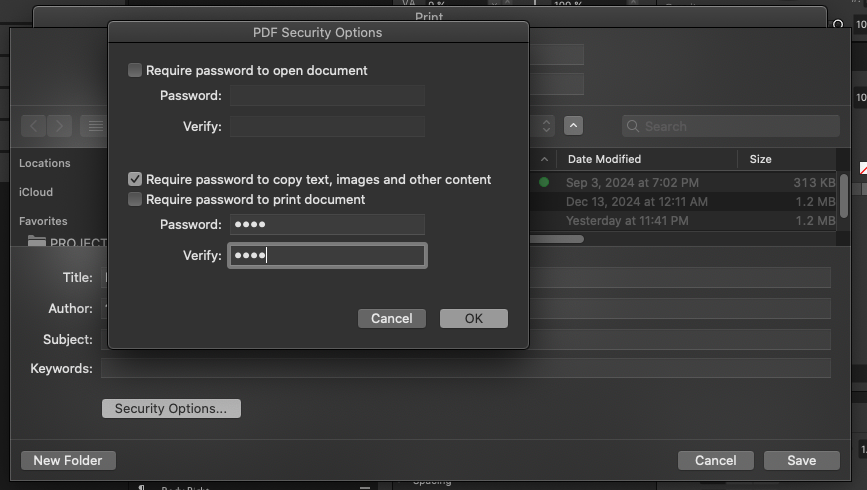Sort files by Size column
Image resolution: width=867 pixels, height=490 pixels.
coord(760,159)
